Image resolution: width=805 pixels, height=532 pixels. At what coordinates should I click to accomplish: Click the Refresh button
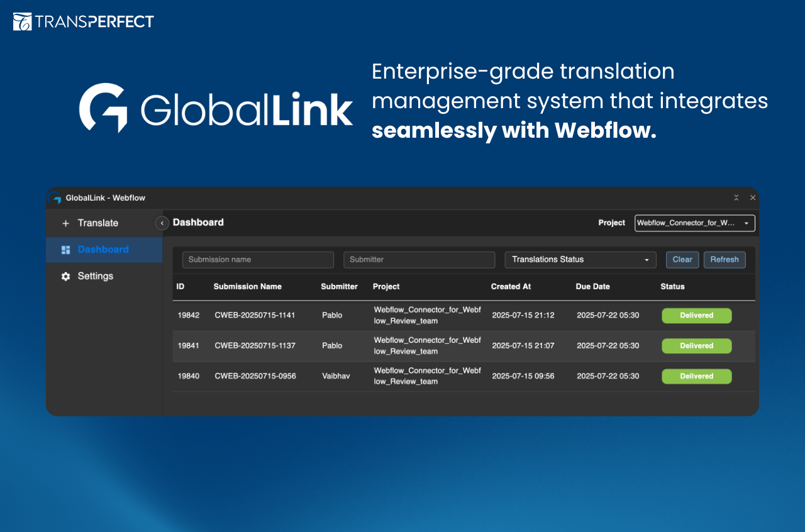(x=724, y=260)
